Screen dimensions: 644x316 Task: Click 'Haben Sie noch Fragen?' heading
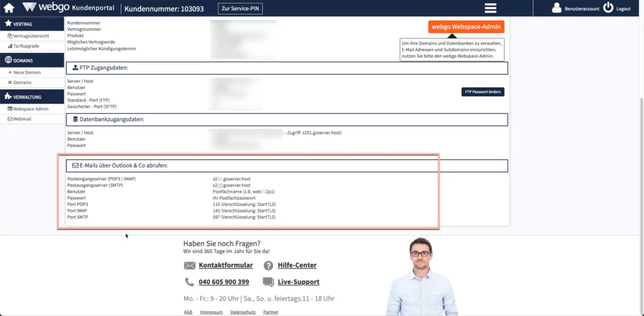(222, 243)
